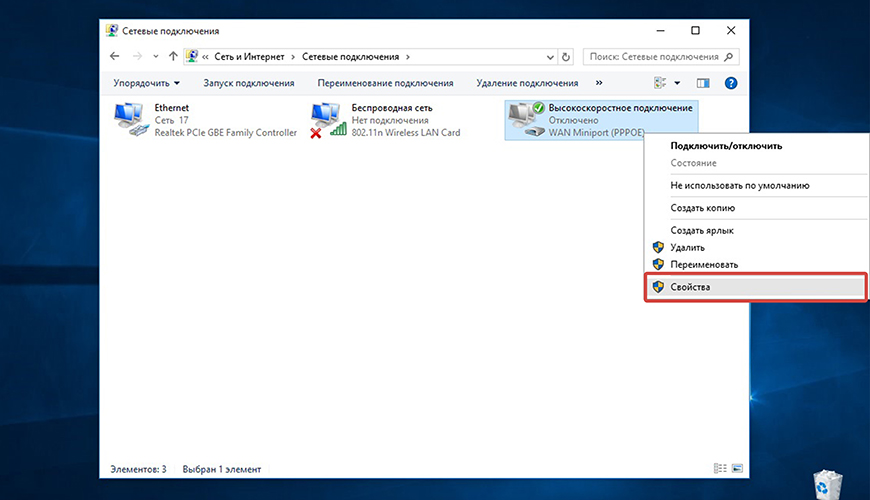This screenshot has width=870, height=500.
Task: Click the Realtek PCIe GBE Family Controller text
Action: pyautogui.click(x=225, y=133)
